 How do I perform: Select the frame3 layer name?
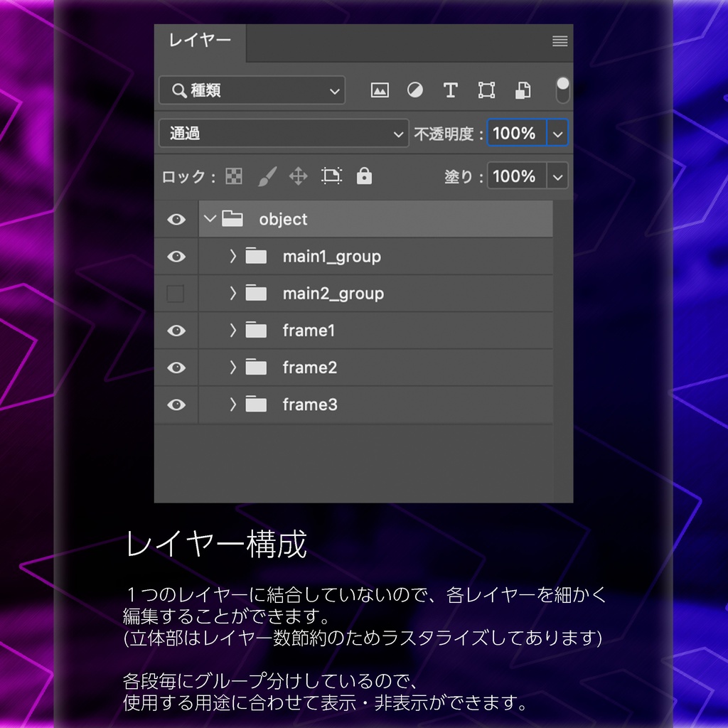tap(310, 405)
